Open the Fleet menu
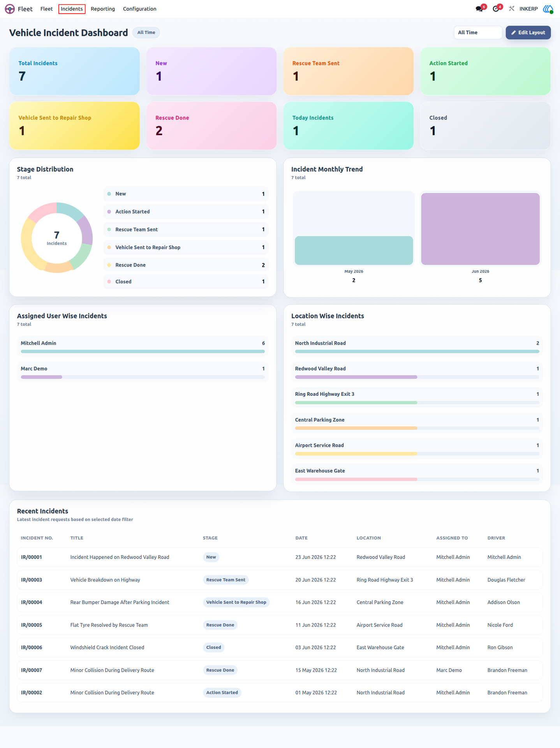Image resolution: width=560 pixels, height=748 pixels. tap(46, 9)
